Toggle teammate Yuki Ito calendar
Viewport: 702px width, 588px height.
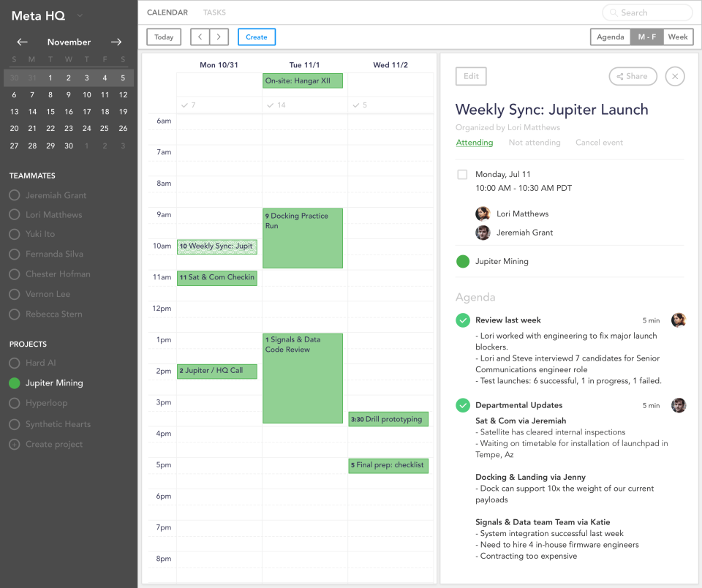click(x=15, y=234)
